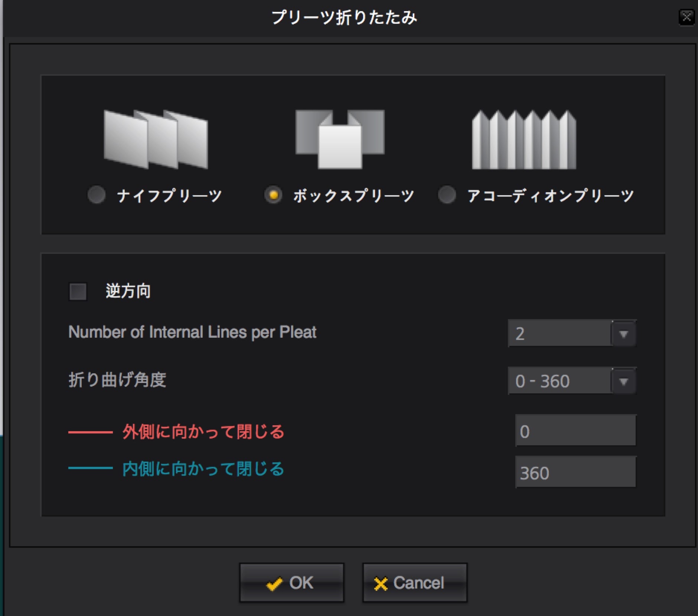
Task: Click the accordion pleats illustration
Action: [524, 140]
